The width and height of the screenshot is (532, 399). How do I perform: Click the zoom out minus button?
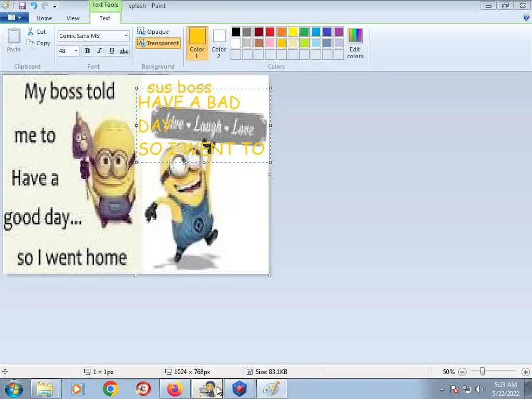pos(462,372)
